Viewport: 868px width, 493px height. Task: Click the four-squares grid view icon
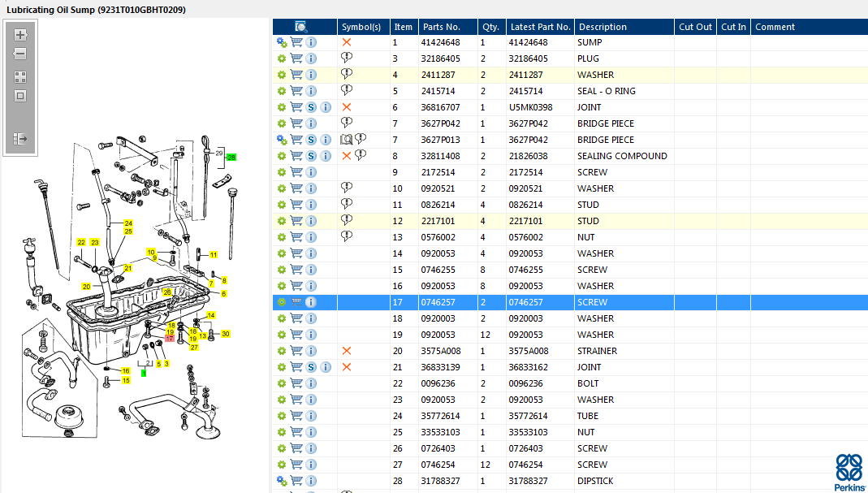tap(20, 77)
